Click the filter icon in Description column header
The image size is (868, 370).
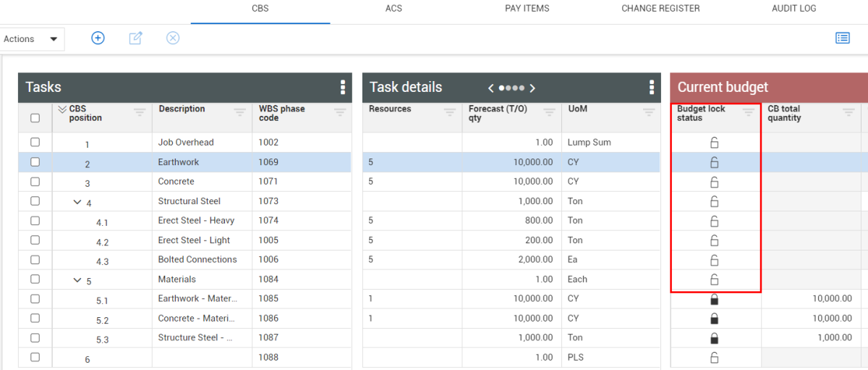point(240,112)
